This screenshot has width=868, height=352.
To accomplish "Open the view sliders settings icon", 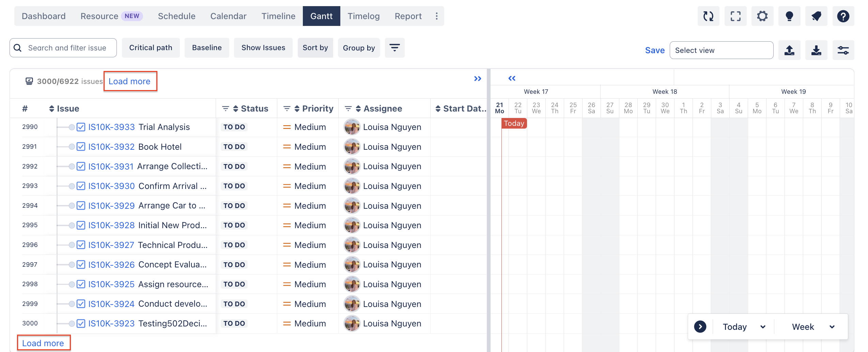I will tap(843, 50).
